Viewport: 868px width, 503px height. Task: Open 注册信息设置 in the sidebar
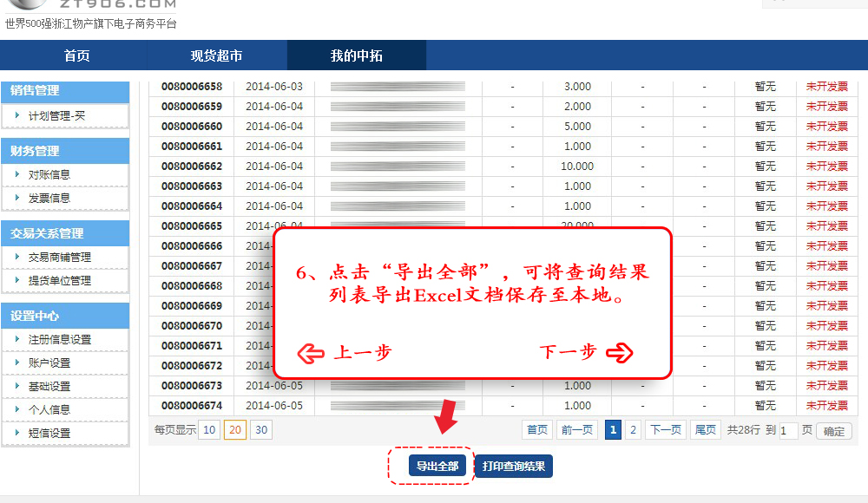pyautogui.click(x=59, y=340)
